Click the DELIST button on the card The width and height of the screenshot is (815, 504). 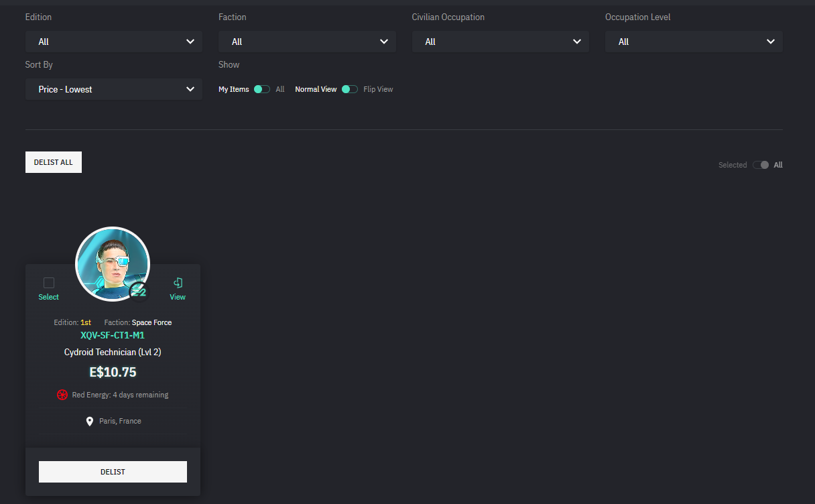click(113, 472)
